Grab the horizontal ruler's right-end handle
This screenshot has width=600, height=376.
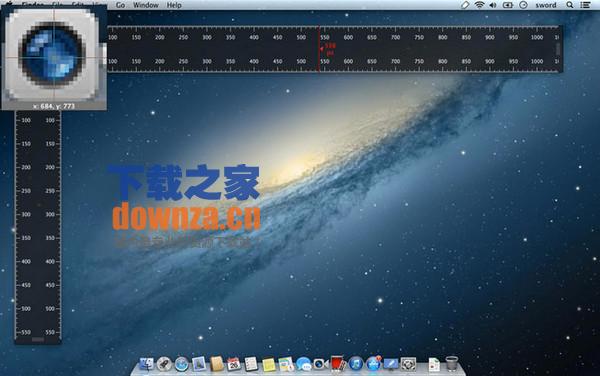558,49
